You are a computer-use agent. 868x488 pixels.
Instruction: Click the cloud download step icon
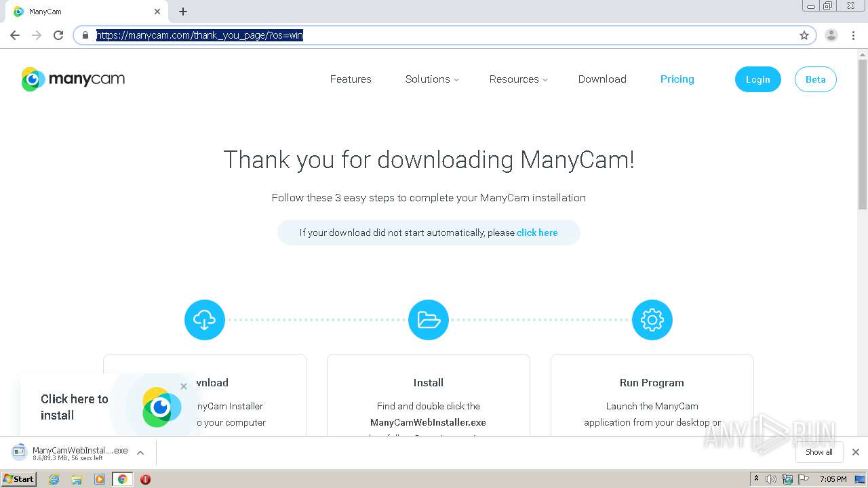(205, 320)
